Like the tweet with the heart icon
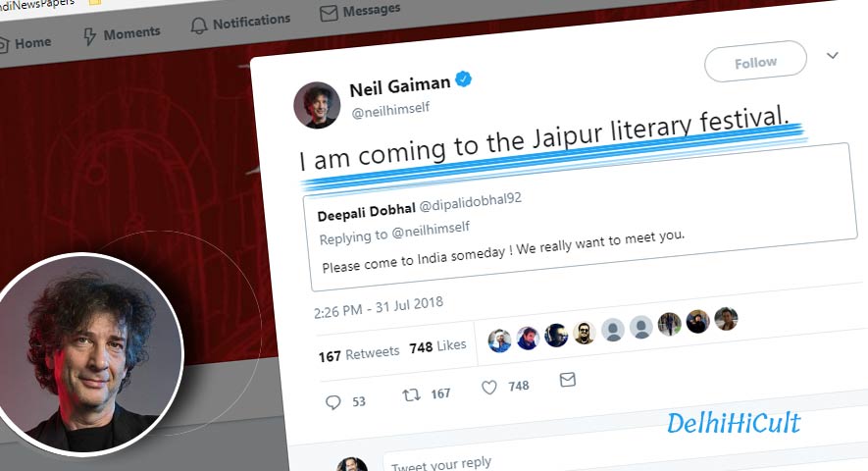This screenshot has width=868, height=471. tap(488, 387)
